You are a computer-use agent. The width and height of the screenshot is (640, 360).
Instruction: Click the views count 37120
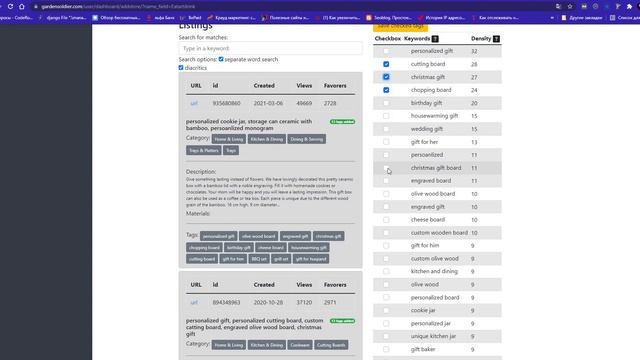(304, 302)
